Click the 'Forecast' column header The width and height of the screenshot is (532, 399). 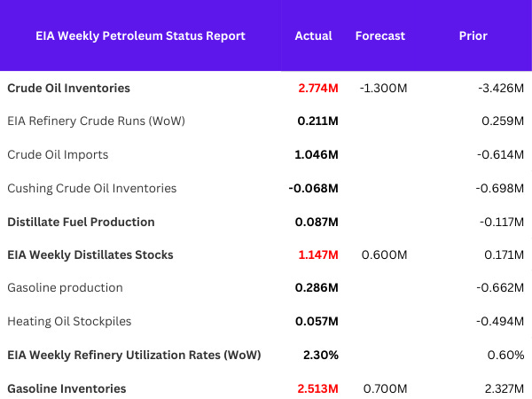[380, 36]
